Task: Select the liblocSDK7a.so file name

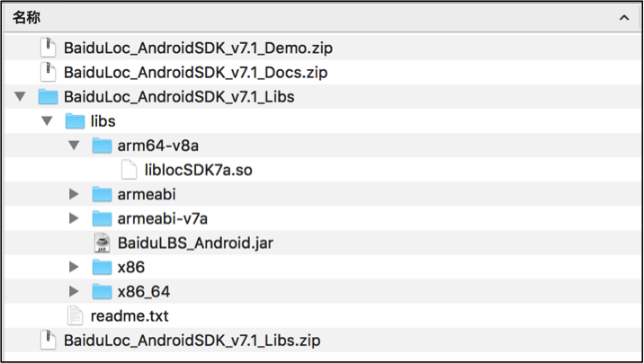Action: [x=199, y=170]
